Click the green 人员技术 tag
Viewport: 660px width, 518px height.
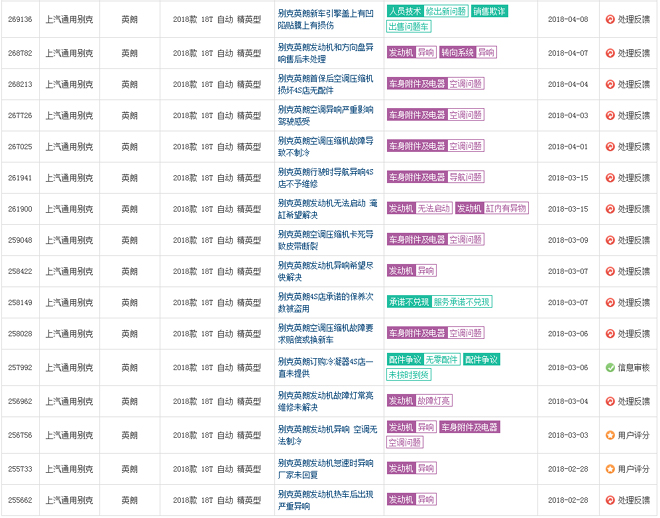405,11
